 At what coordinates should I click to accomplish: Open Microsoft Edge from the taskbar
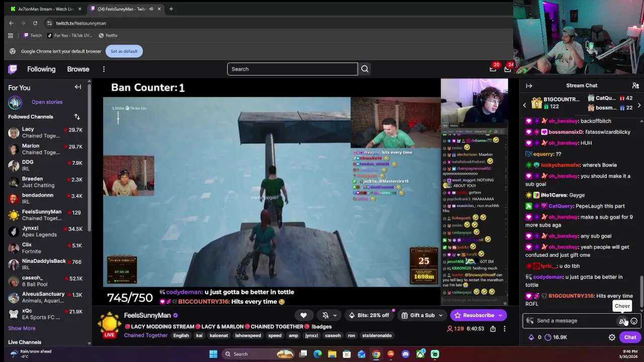coord(317,354)
